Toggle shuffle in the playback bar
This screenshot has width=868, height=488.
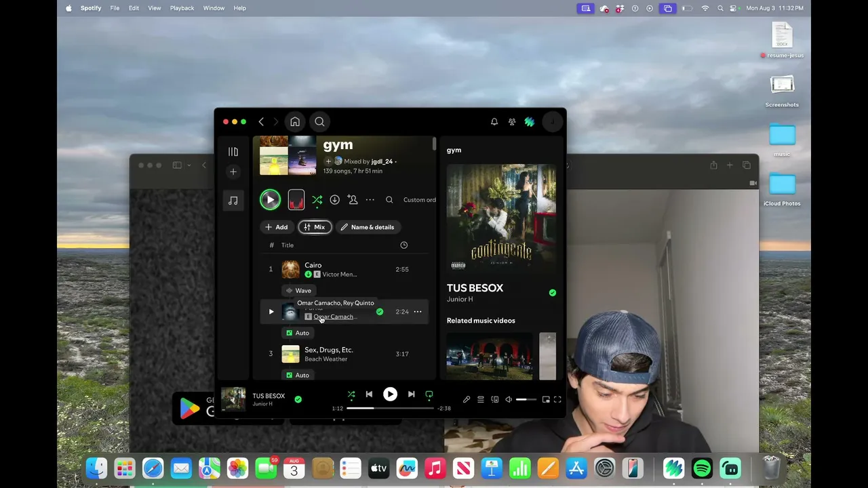(351, 394)
